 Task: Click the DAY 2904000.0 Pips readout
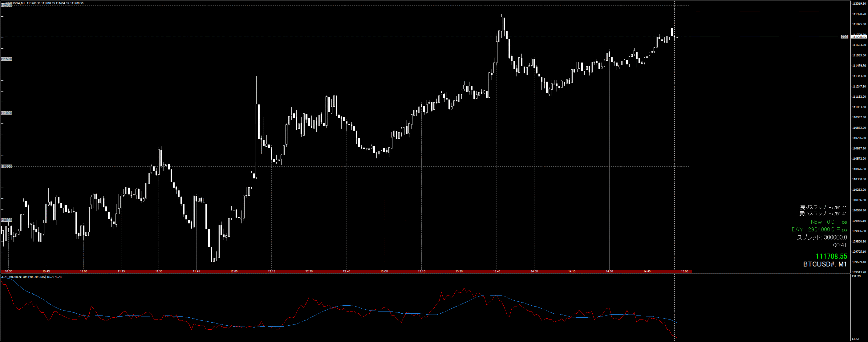point(819,230)
